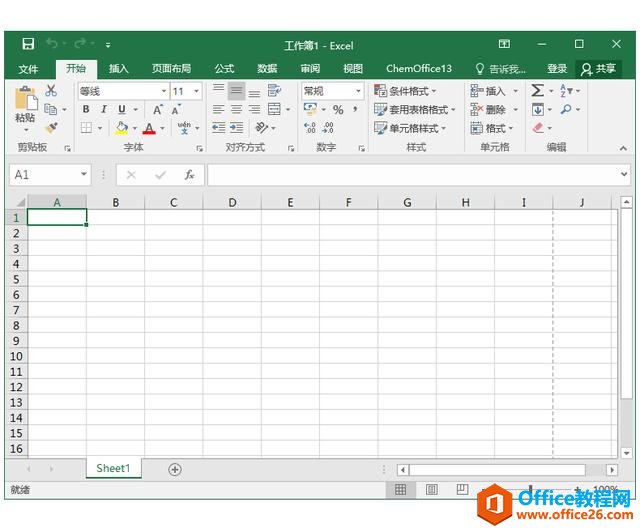The height and width of the screenshot is (532, 640).
Task: Click the Comma Style icon
Action: (355, 109)
